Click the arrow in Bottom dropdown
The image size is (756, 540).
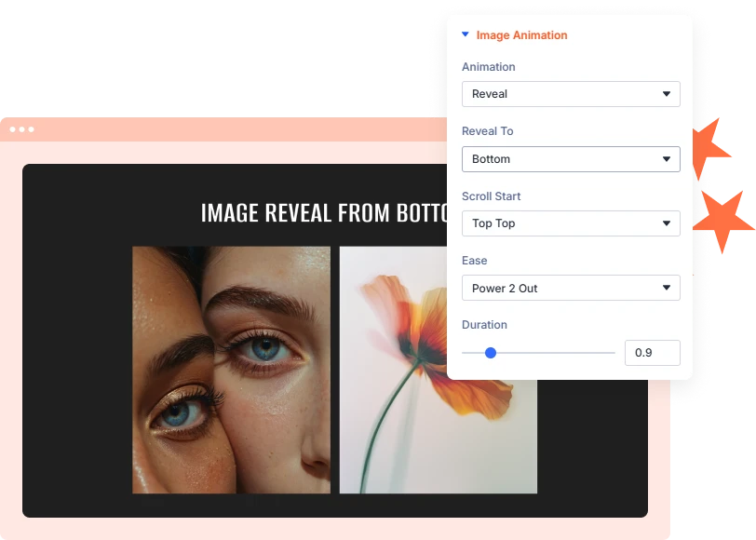point(667,159)
